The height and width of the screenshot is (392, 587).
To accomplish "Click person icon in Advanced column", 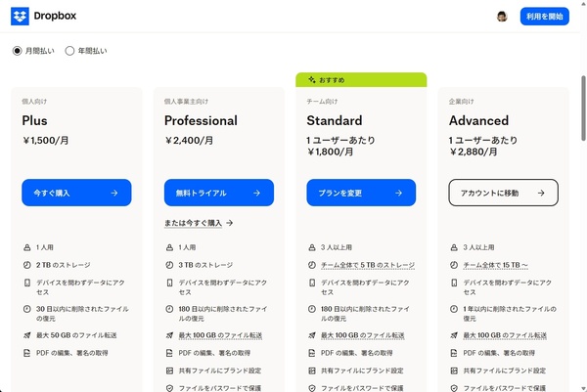I will [x=454, y=247].
